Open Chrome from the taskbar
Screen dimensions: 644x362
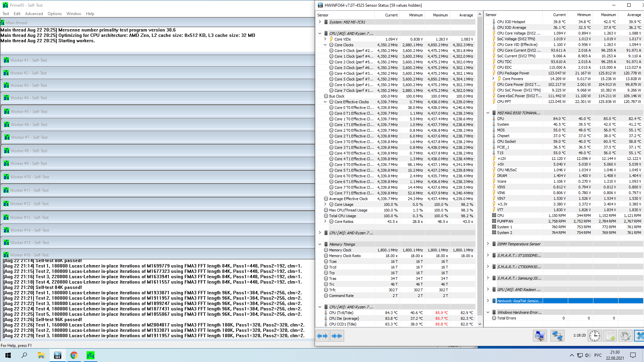74,355
